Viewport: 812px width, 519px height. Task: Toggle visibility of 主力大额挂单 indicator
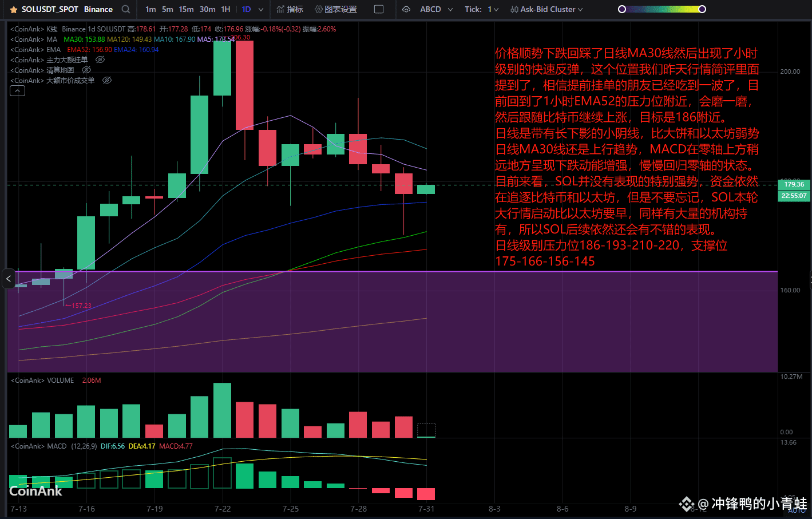pos(100,60)
